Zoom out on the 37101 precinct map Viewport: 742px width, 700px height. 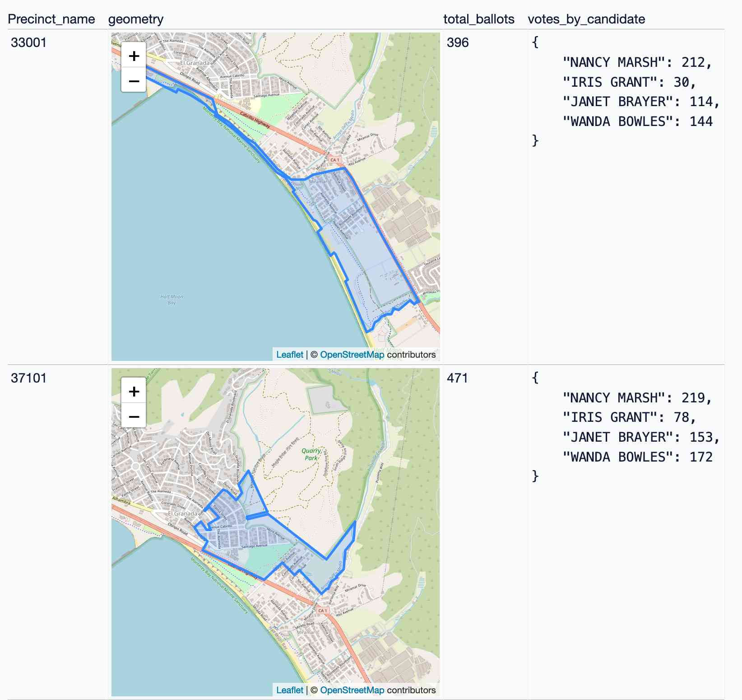pos(134,416)
